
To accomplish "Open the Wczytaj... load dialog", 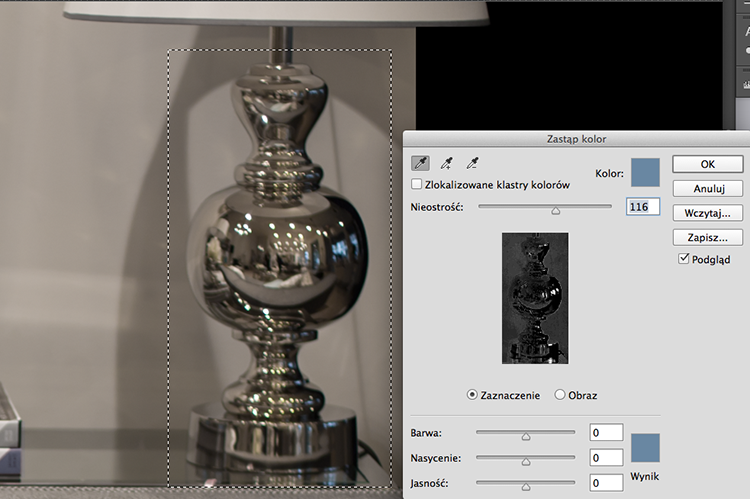I will (707, 213).
